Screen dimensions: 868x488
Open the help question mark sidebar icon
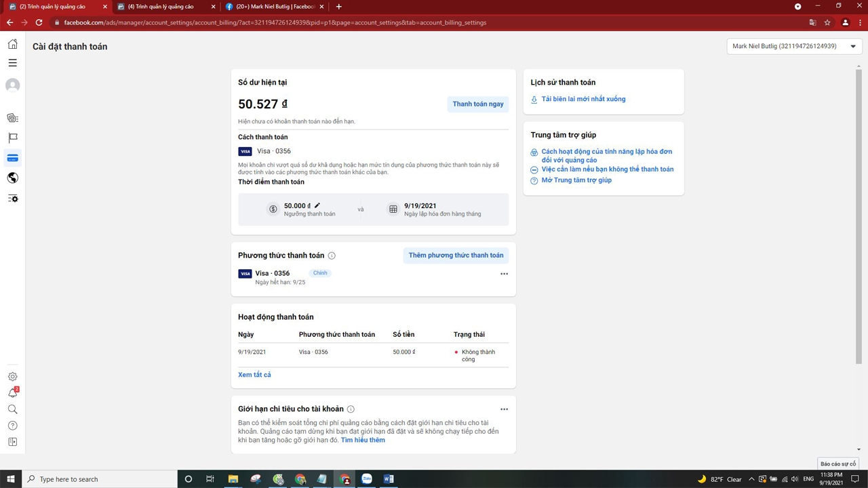tap(12, 426)
